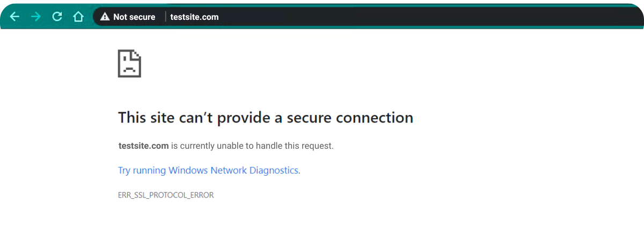Click the bold testsite.com in the message
The height and width of the screenshot is (232, 644).
pyautogui.click(x=144, y=146)
